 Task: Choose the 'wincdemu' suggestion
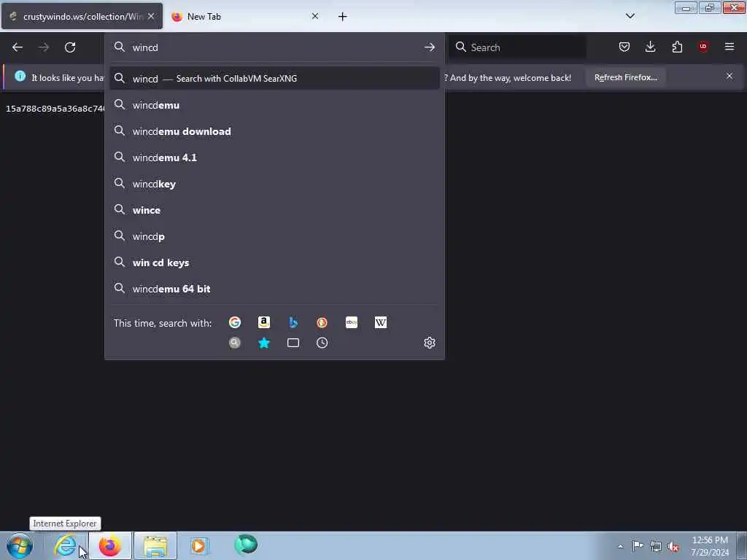274,105
